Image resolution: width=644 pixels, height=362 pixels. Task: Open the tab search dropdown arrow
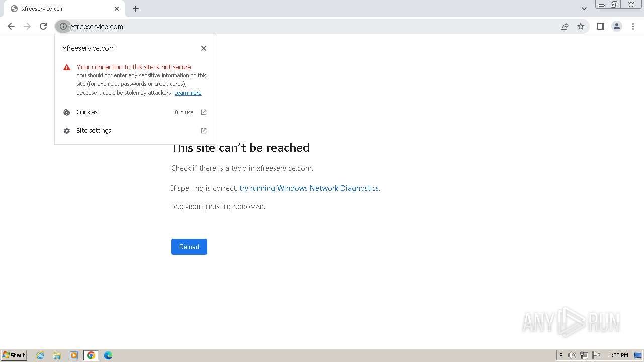pos(584,9)
